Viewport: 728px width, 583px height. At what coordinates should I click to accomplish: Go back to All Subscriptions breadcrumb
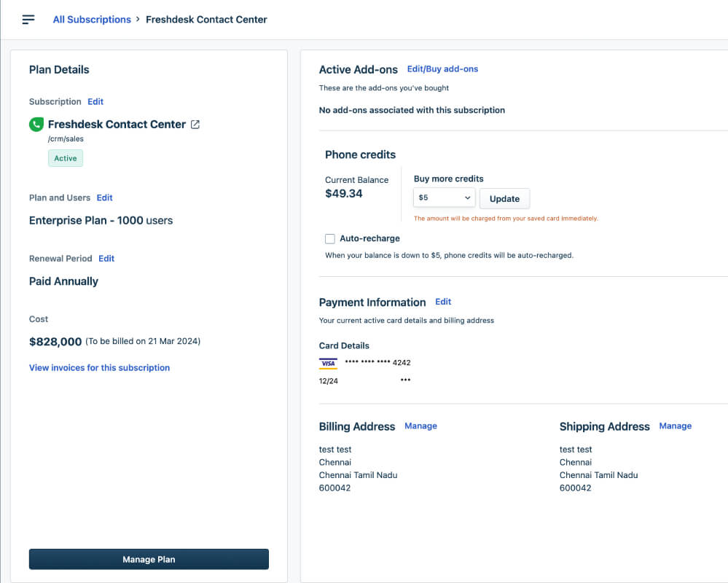92,20
